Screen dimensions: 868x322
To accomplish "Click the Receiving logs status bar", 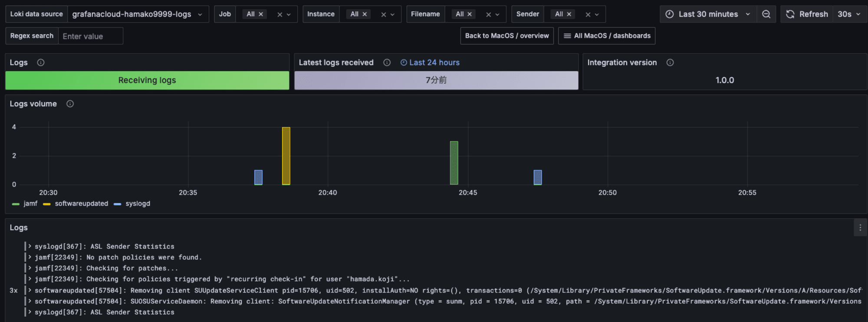I will pos(147,80).
